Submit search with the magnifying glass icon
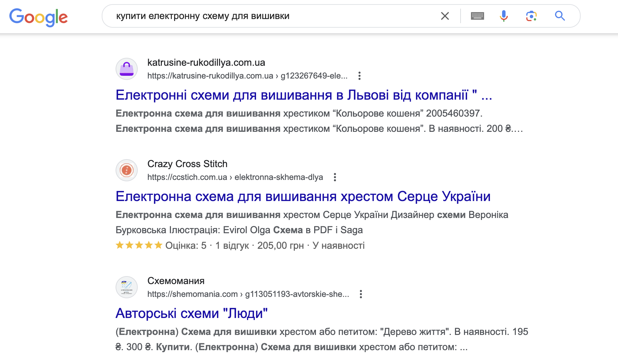This screenshot has width=618, height=364. [x=560, y=16]
